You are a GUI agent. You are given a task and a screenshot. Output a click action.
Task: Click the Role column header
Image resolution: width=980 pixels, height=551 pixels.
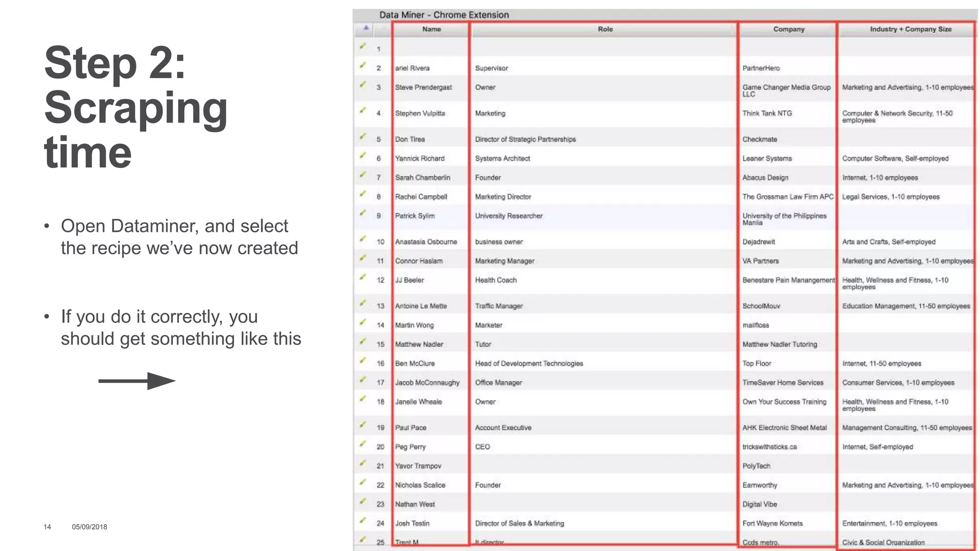pos(605,29)
